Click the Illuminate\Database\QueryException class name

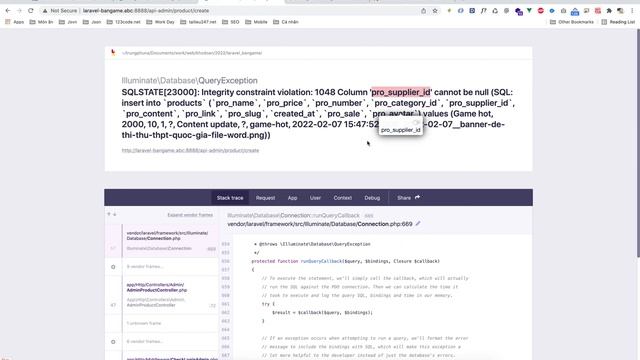point(189,80)
